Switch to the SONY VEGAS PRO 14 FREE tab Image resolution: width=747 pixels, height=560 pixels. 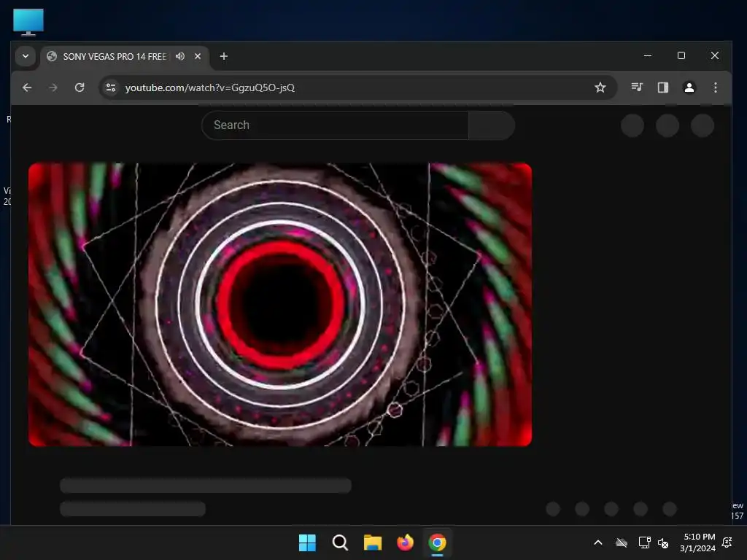[x=115, y=57]
